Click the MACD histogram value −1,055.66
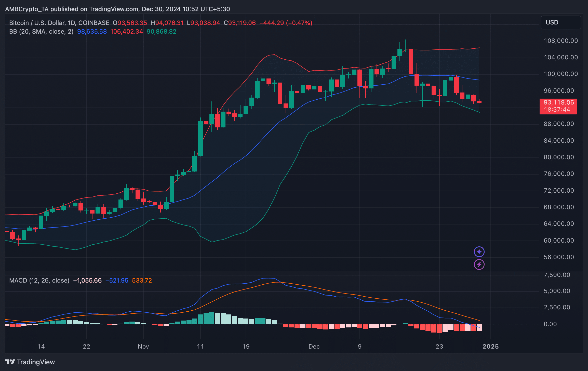588x371 pixels. pyautogui.click(x=87, y=281)
